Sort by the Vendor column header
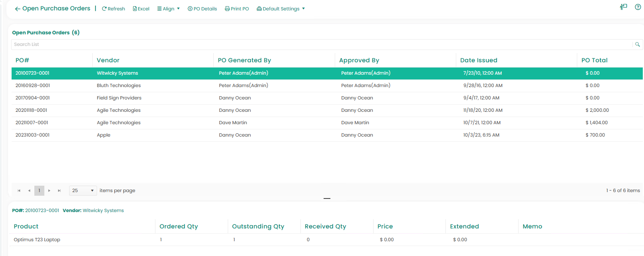644x256 pixels. tap(108, 60)
